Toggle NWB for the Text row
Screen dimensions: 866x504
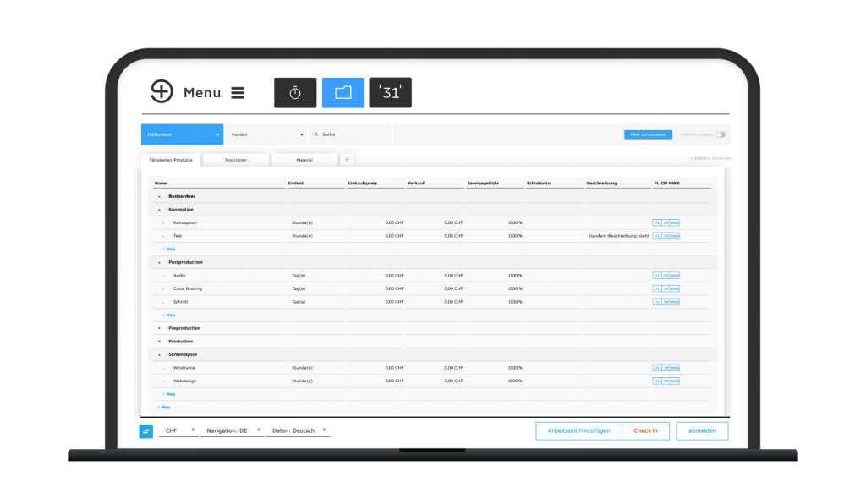(675, 236)
